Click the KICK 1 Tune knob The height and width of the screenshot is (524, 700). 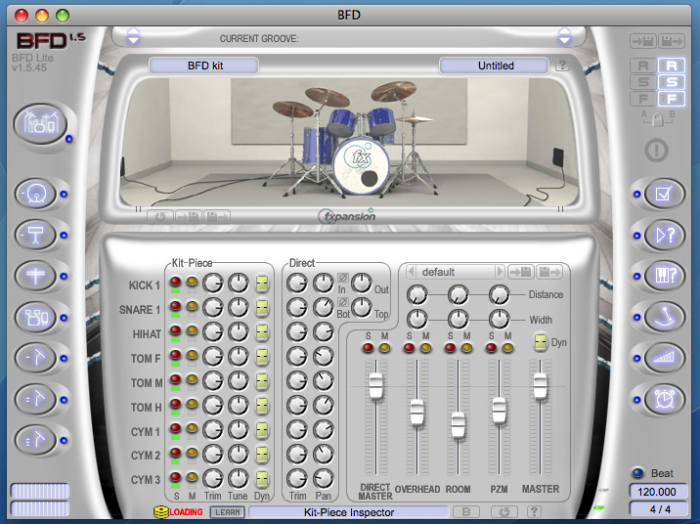point(238,283)
